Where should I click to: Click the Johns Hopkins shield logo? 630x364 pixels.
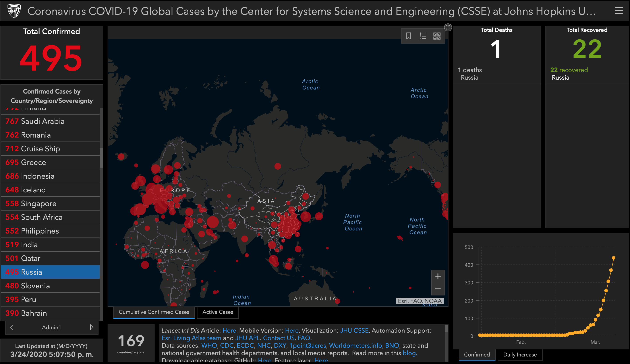pos(14,11)
